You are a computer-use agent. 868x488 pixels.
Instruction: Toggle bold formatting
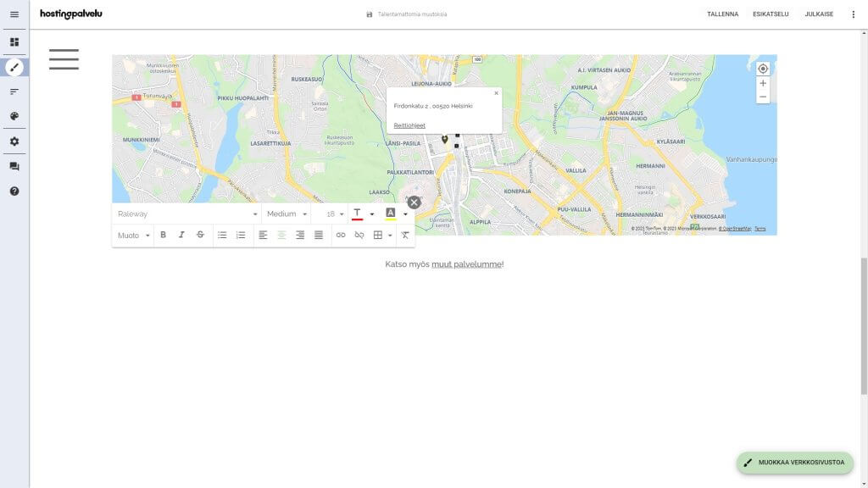click(164, 236)
